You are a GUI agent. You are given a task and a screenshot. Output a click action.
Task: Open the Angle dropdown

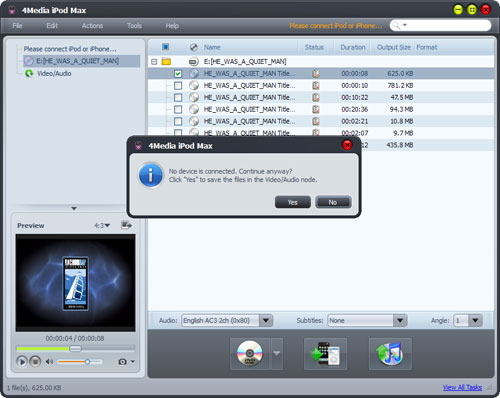(475, 321)
